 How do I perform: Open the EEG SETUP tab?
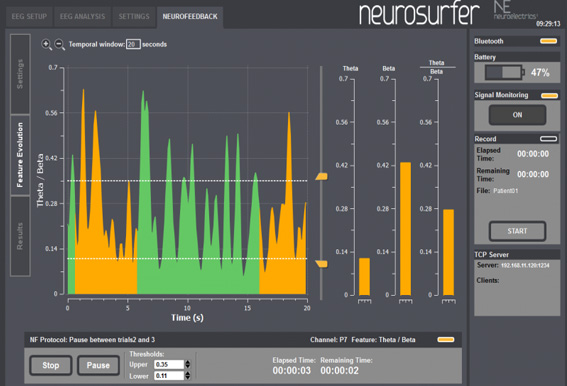29,17
